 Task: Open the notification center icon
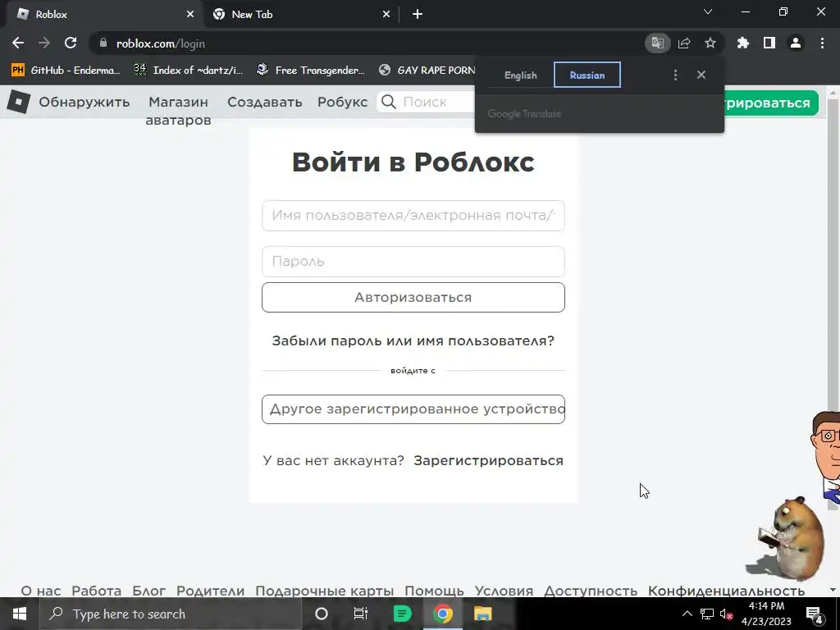coord(815,614)
